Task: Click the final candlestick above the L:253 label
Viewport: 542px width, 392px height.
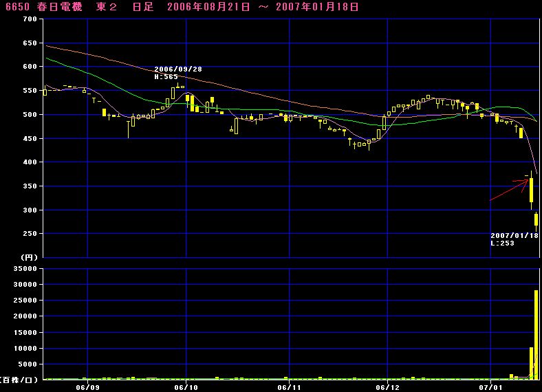Action: (536, 221)
